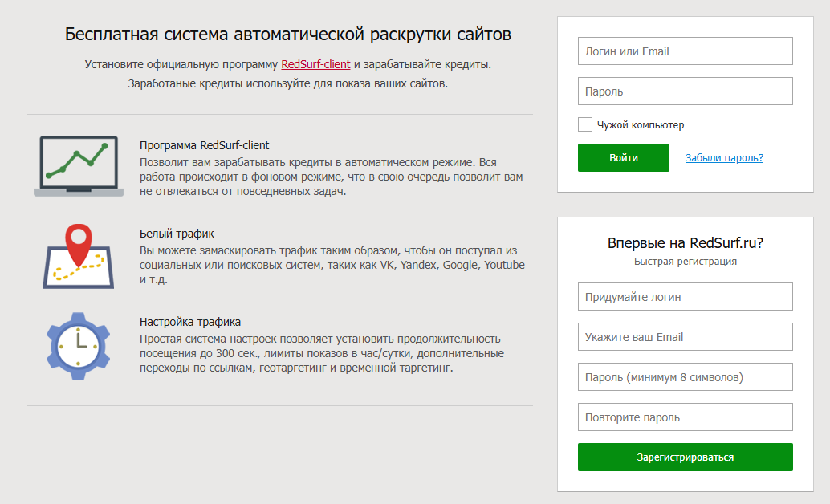Image resolution: width=830 pixels, height=504 pixels.
Task: Click the gear clock icon for Настройка трафика
Action: coord(79,346)
